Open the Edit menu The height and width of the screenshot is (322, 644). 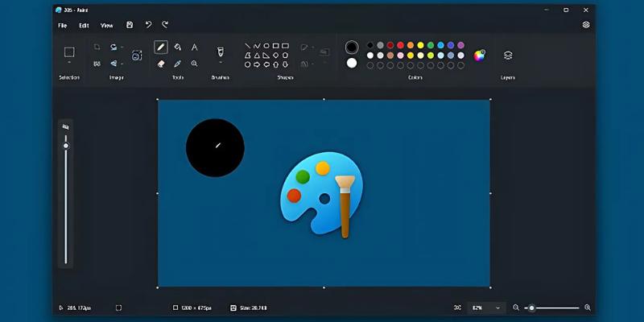[x=84, y=26]
